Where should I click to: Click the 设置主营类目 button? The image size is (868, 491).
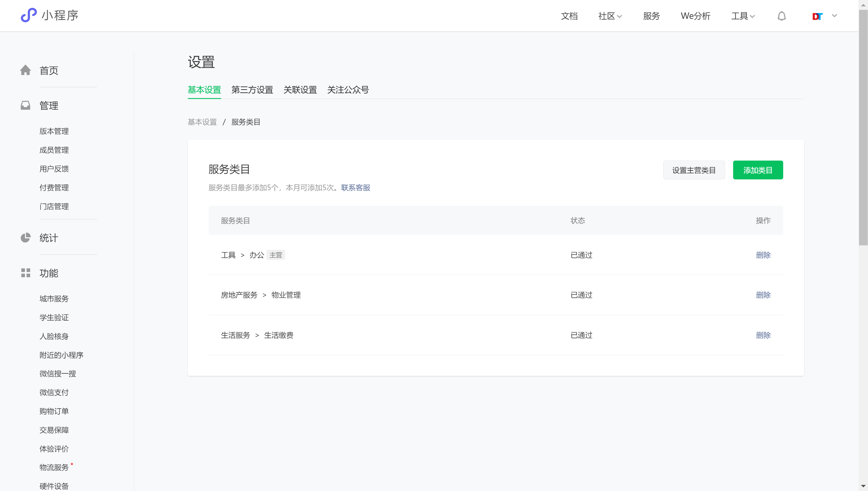point(693,170)
